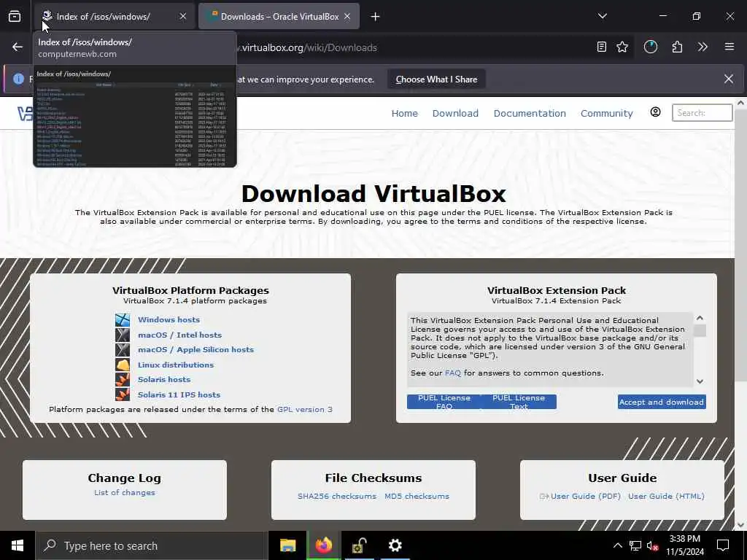The width and height of the screenshot is (747, 560).
Task: Expand the list all tabs dropdown
Action: 602,16
